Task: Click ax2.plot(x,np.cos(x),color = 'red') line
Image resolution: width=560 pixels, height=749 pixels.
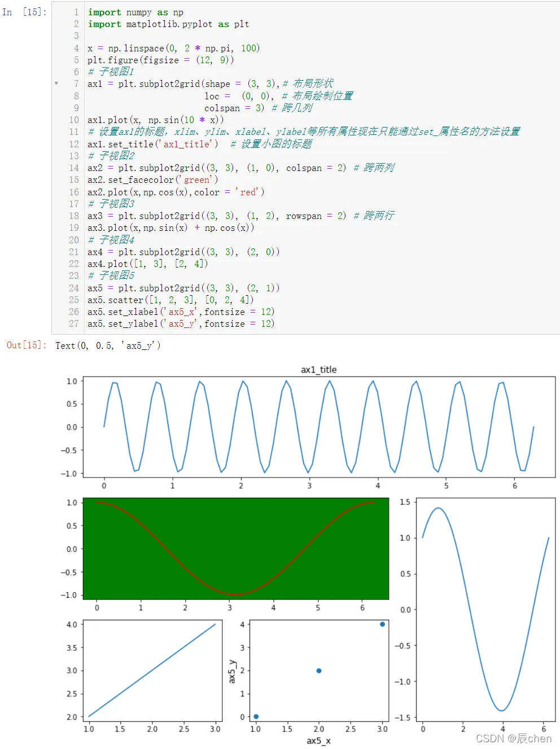Action: click(x=176, y=192)
